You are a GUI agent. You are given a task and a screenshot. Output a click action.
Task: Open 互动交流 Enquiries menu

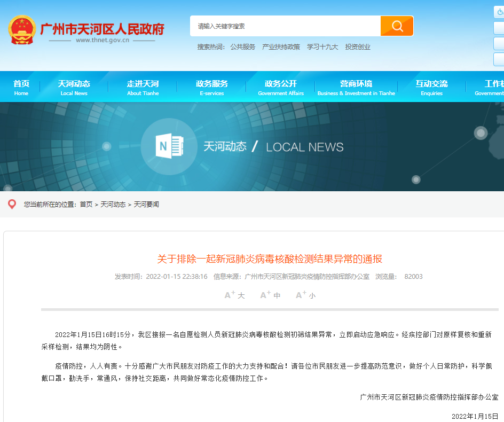[432, 88]
